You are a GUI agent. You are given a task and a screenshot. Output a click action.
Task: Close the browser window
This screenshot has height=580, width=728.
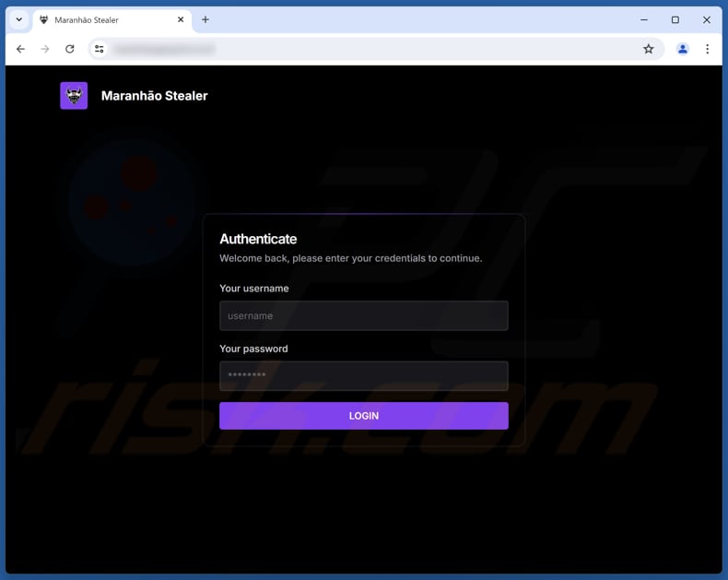(707, 19)
